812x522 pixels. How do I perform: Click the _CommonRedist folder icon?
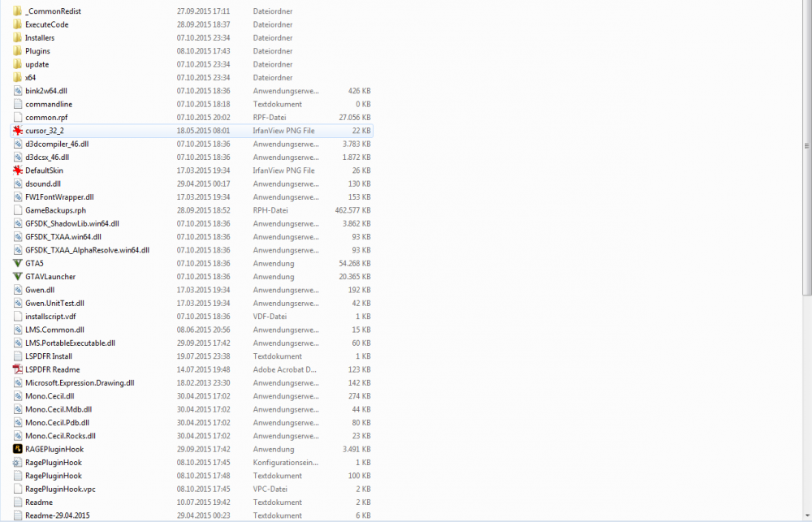coord(18,11)
